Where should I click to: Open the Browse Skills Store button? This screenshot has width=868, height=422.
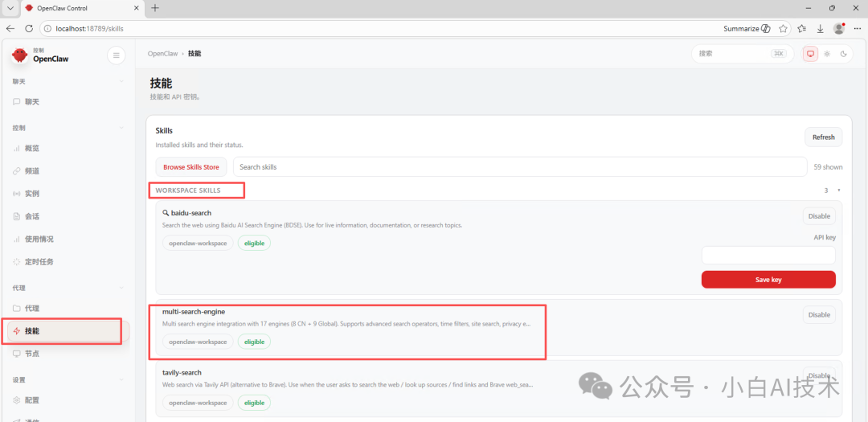[x=191, y=166]
